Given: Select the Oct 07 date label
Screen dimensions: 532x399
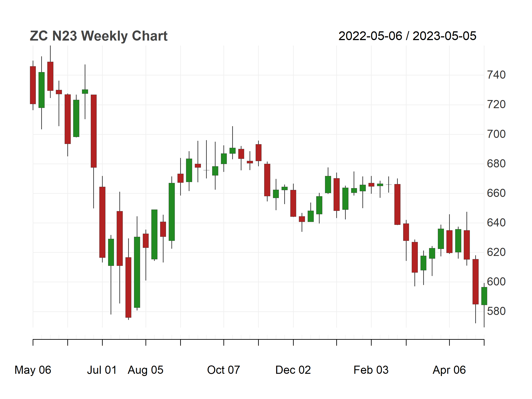Looking at the screenshot, I should [x=224, y=370].
